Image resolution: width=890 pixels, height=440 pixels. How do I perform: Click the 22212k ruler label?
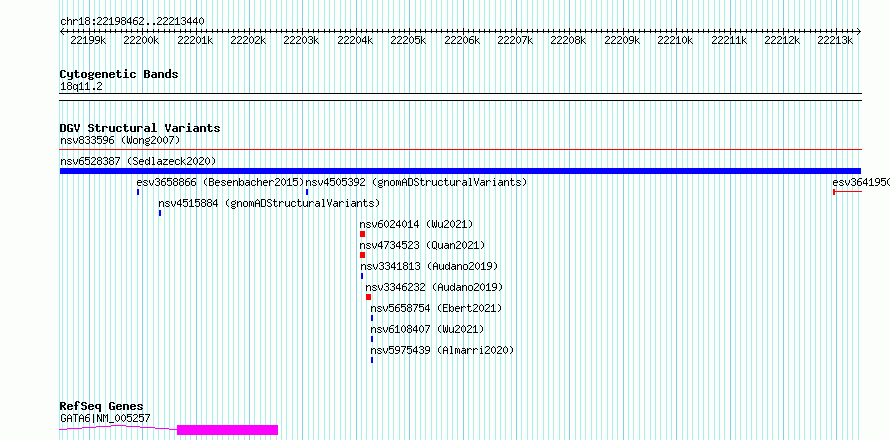[783, 40]
